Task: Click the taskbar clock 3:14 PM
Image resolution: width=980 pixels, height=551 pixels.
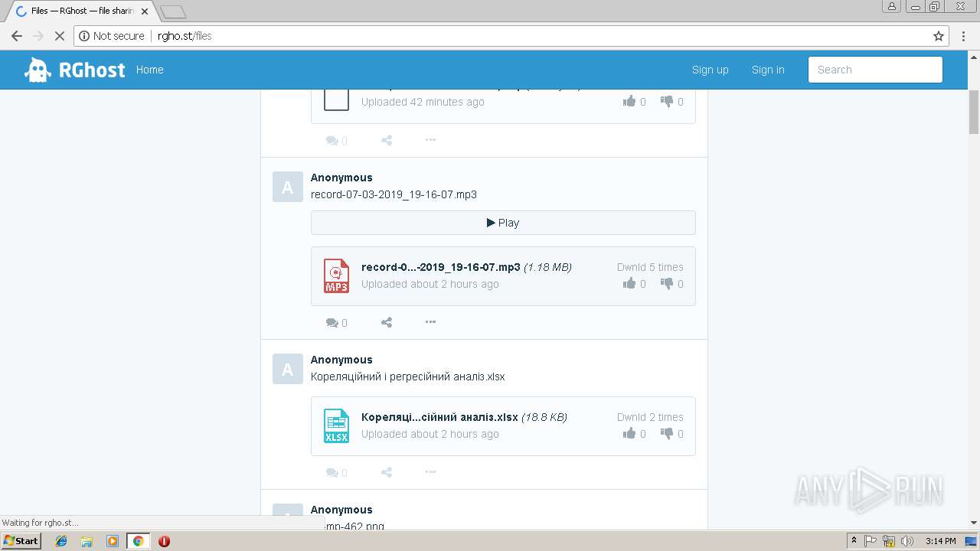Action: [x=940, y=541]
